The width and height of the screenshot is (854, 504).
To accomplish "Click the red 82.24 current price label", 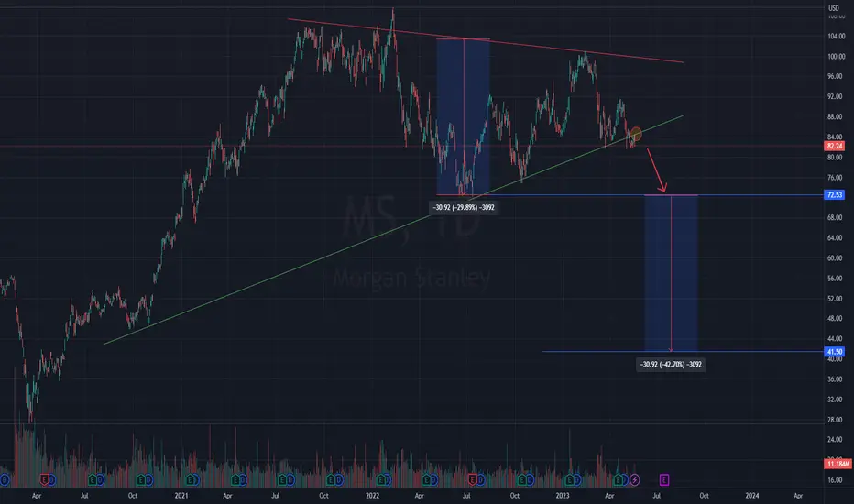I will pyautogui.click(x=835, y=146).
